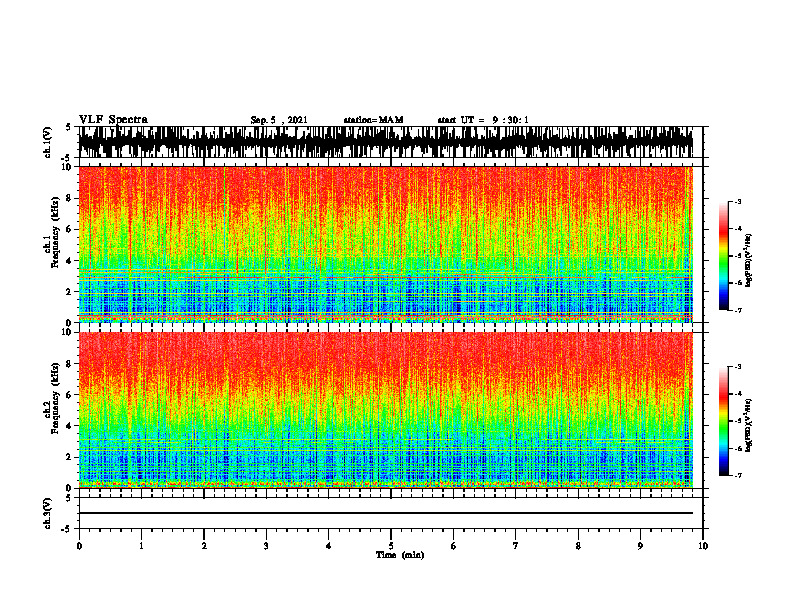The height and width of the screenshot is (612, 792).
Task: Click the ch.1(V) waveform strip
Action: 386,142
